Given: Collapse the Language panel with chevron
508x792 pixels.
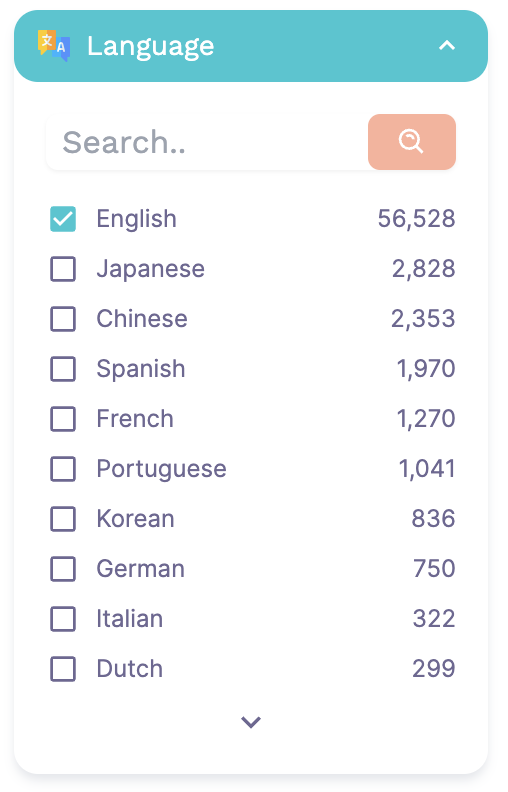Looking at the screenshot, I should (x=446, y=46).
